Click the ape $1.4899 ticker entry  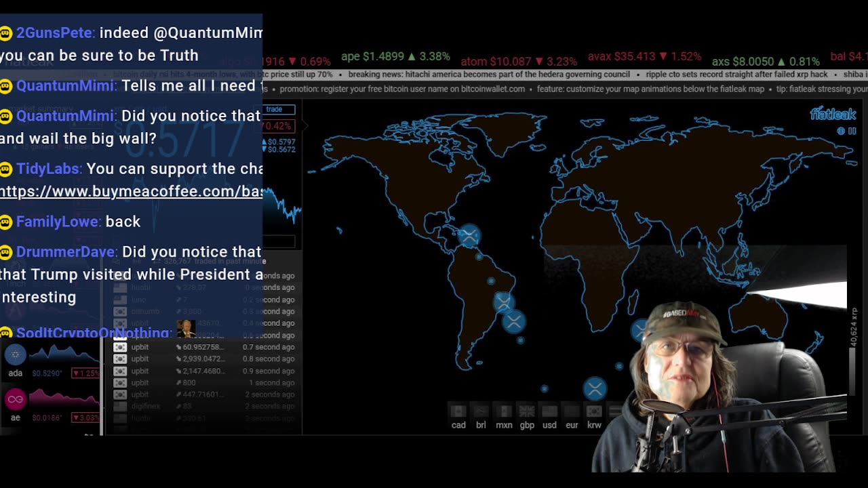click(395, 57)
